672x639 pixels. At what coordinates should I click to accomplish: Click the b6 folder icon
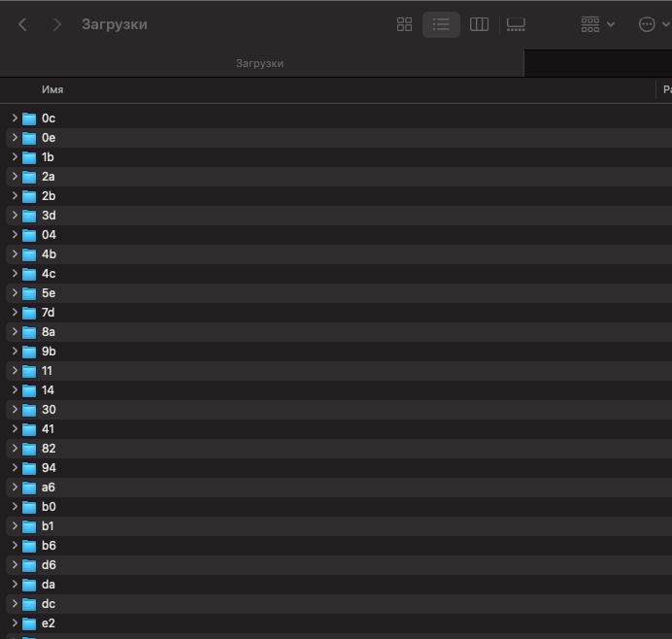click(29, 546)
